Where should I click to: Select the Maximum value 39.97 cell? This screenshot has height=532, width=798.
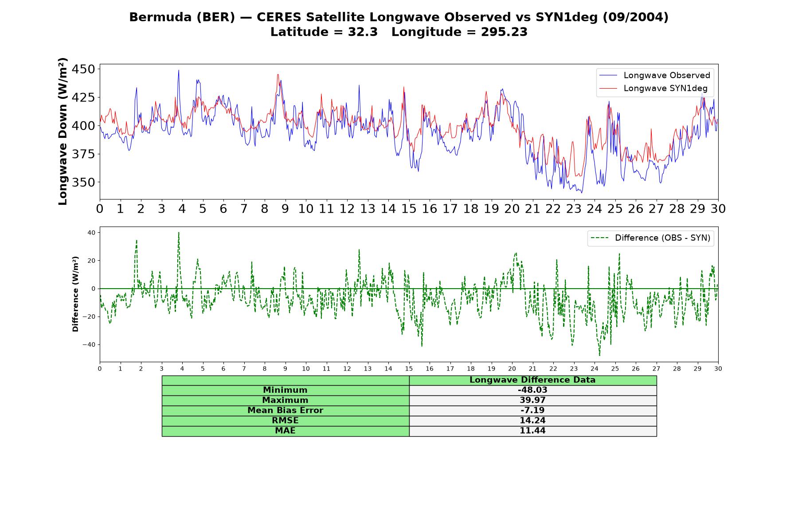tap(532, 400)
